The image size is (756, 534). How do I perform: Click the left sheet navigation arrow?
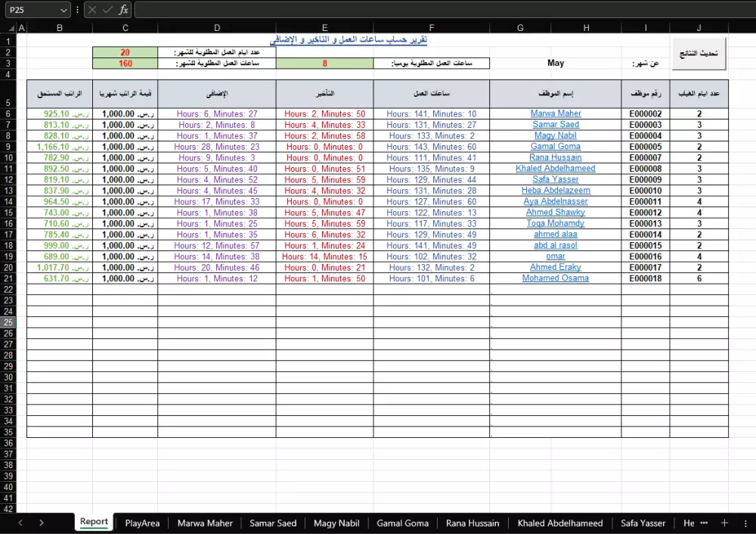[x=20, y=523]
